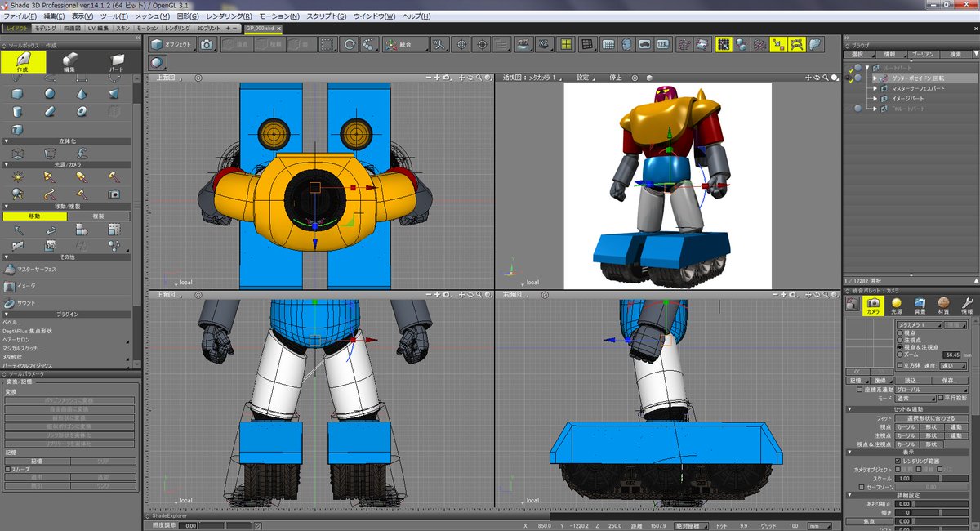Collapse the 詳細設定 section
The height and width of the screenshot is (531, 980).
pos(850,495)
